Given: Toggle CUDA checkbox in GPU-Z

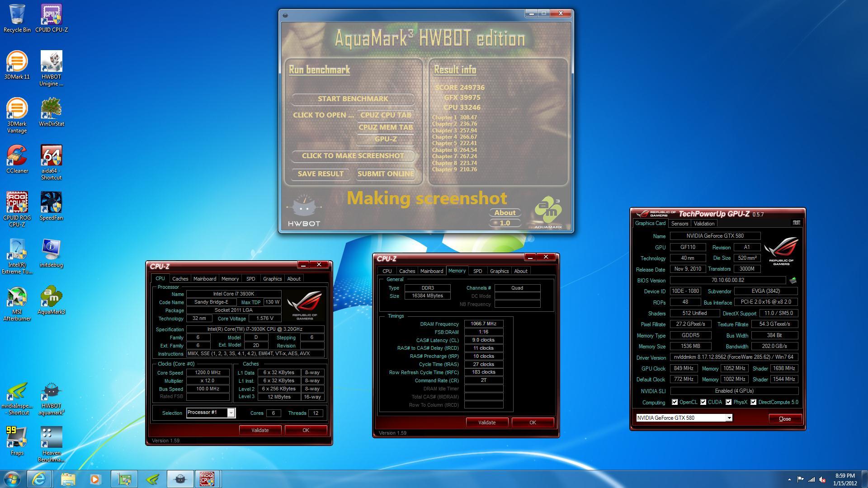Looking at the screenshot, I should 703,402.
